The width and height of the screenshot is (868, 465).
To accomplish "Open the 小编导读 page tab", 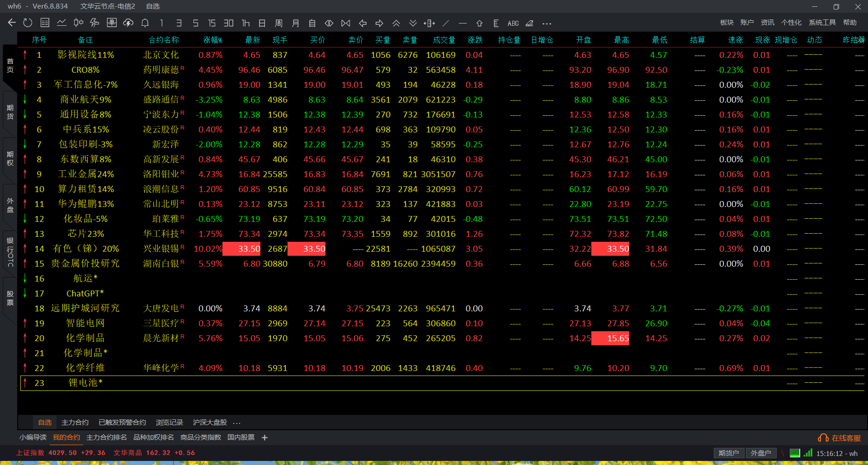I will 33,437.
